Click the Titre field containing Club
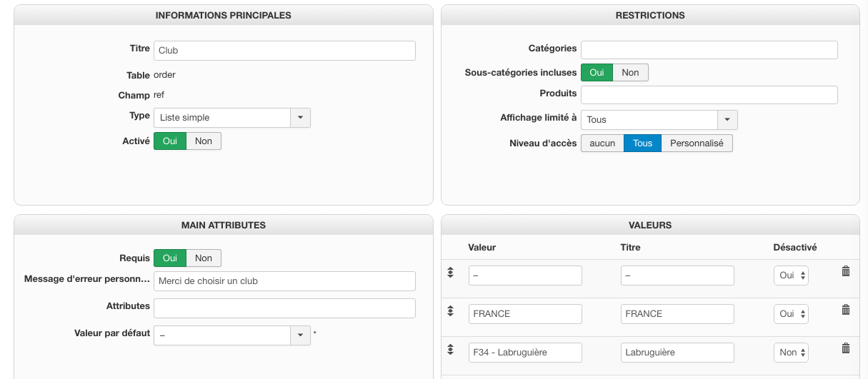 (x=284, y=51)
